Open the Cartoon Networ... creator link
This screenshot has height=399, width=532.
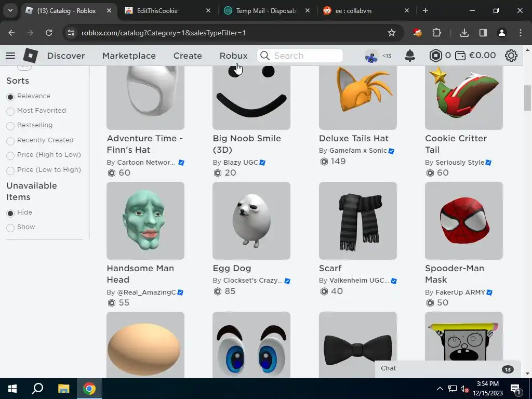146,163
